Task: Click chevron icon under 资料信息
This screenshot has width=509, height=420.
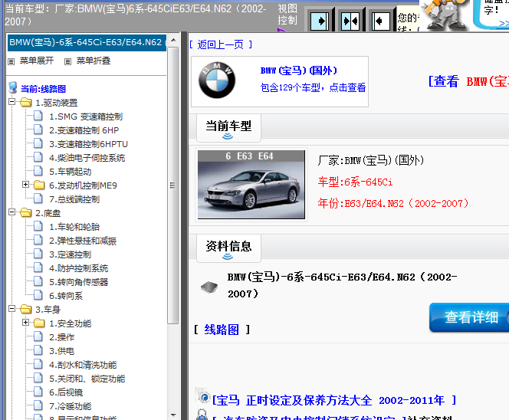Action: click(228, 257)
